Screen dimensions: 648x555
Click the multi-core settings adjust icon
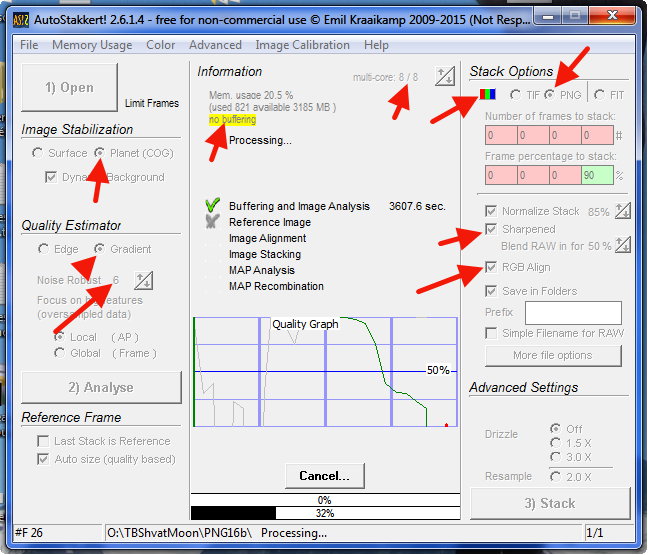(445, 76)
